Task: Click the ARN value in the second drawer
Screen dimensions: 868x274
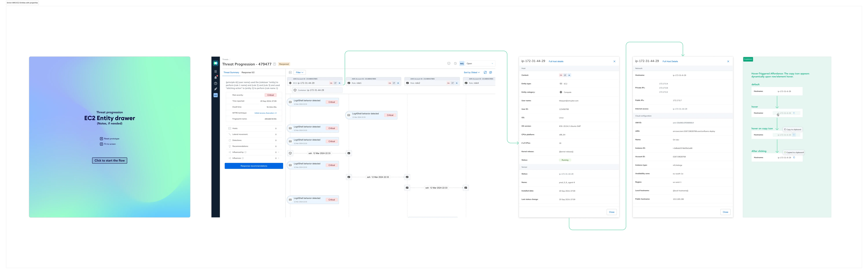Action: (694, 131)
